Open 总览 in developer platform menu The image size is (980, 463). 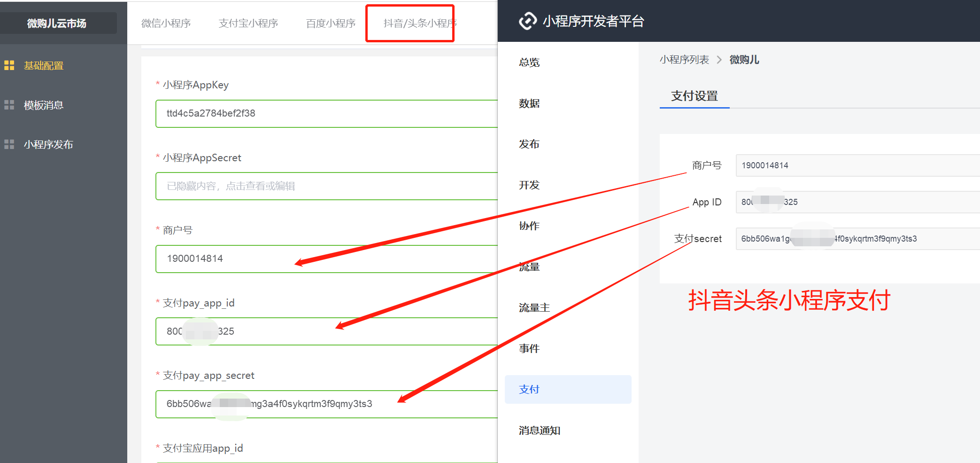coord(529,62)
